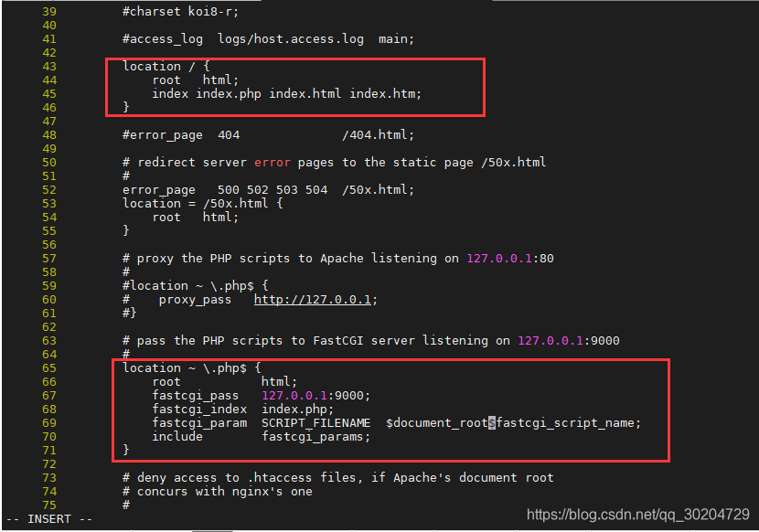Click '127.0.0.1:9000' in the comment line 63
The image size is (759, 532).
tap(568, 341)
